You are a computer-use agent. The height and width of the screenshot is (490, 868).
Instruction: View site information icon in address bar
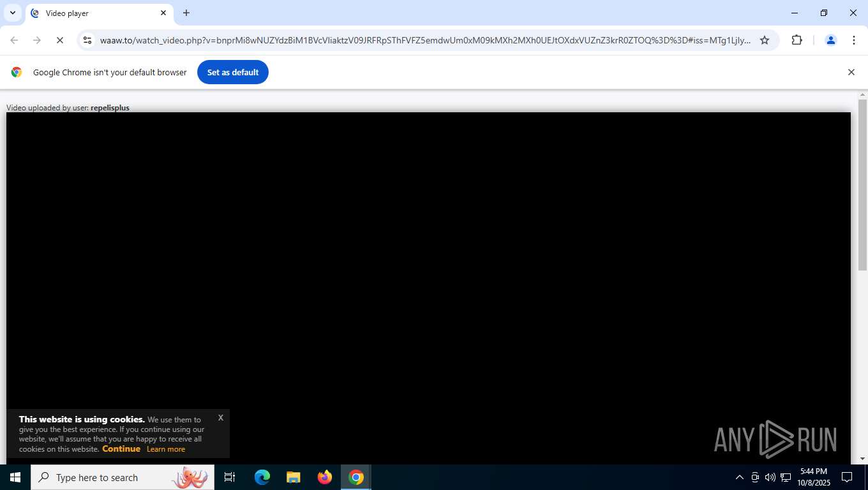click(x=87, y=40)
